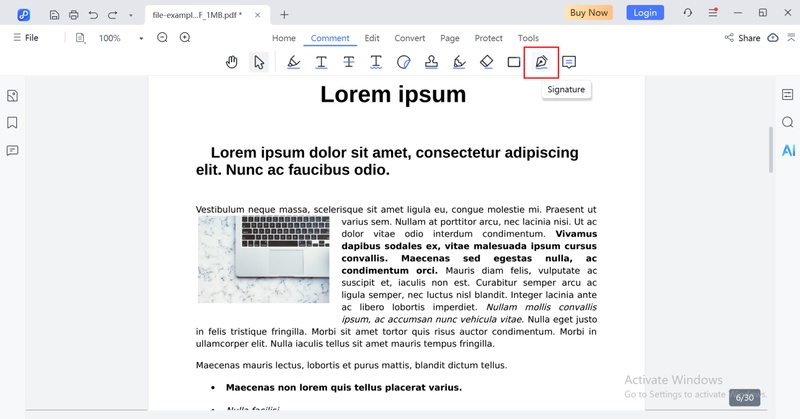Click the Signature pen icon
The width and height of the screenshot is (800, 419).
pyautogui.click(x=541, y=62)
